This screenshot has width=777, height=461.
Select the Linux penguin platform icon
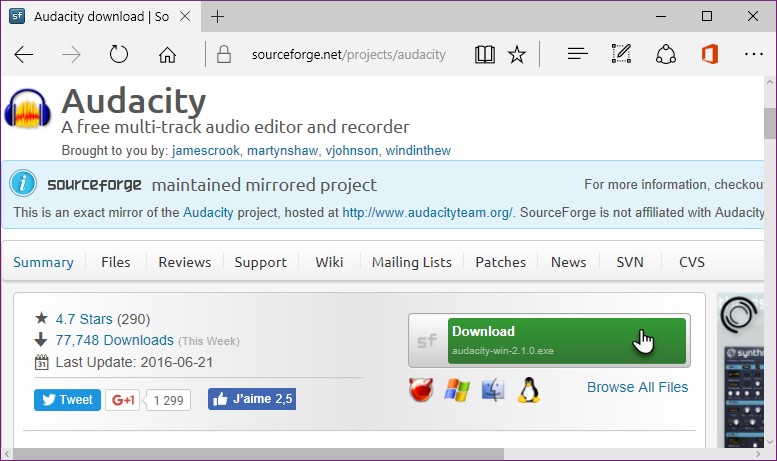pyautogui.click(x=529, y=390)
